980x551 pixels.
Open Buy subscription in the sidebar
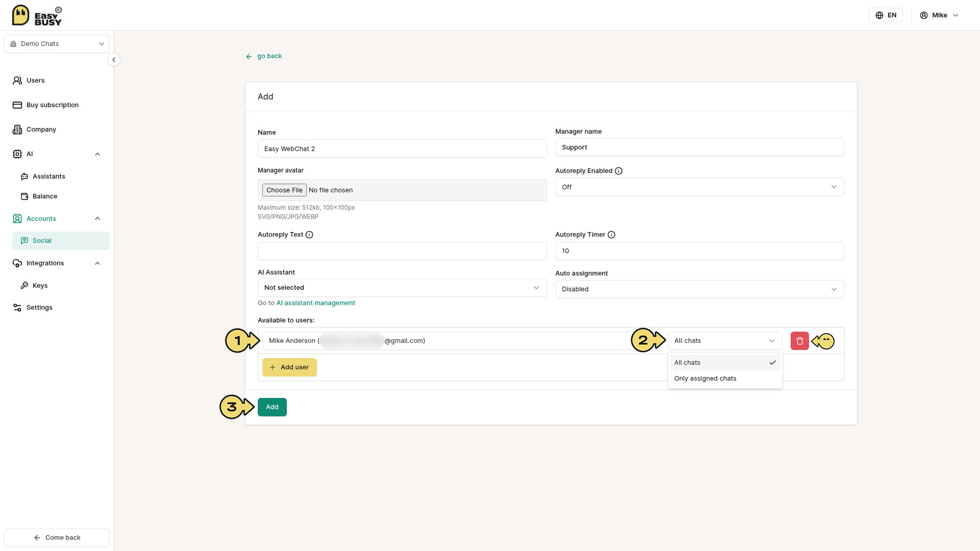[x=57, y=105]
